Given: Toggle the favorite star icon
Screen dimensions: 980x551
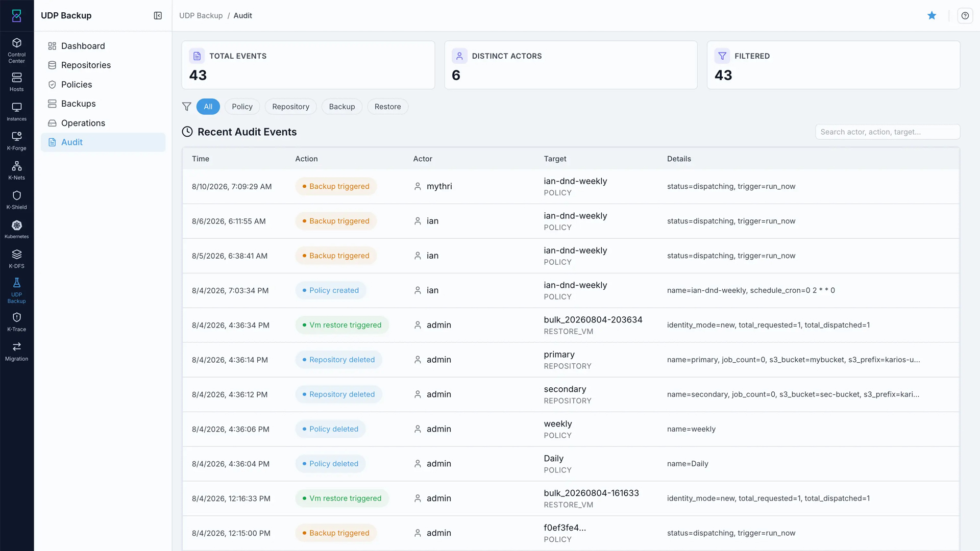Looking at the screenshot, I should point(932,16).
